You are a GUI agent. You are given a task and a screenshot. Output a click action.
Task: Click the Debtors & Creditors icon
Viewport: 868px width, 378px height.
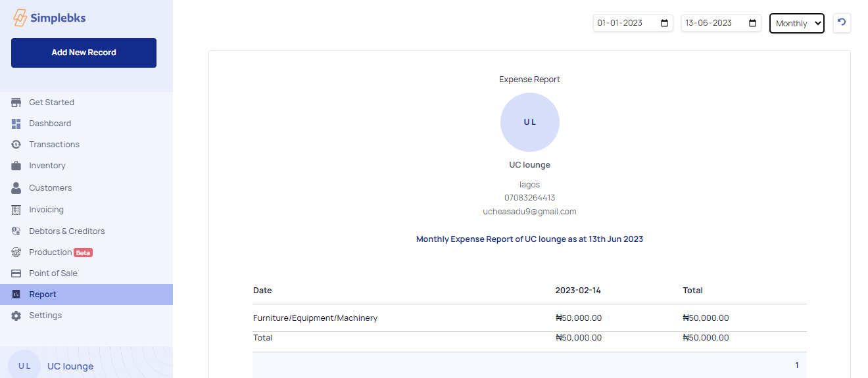pos(16,231)
